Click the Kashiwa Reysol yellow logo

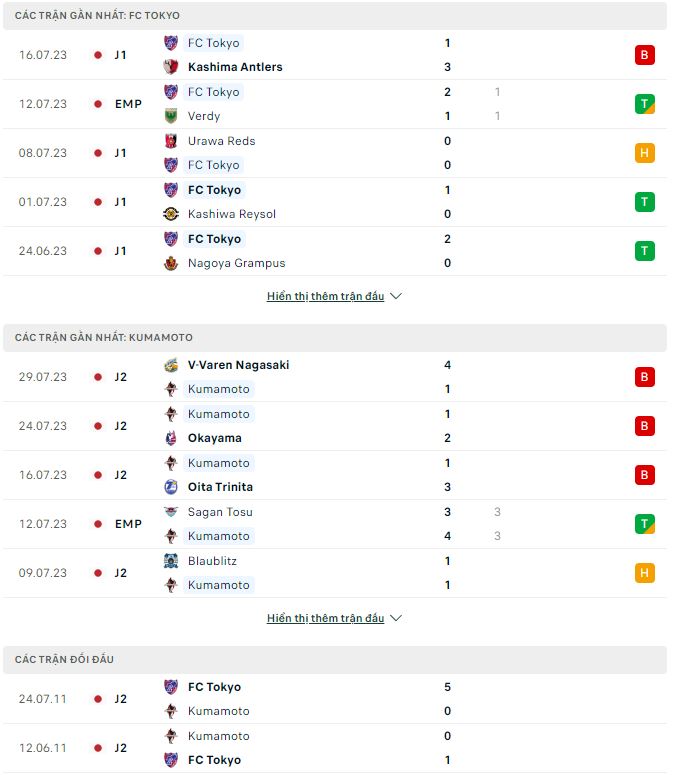171,214
